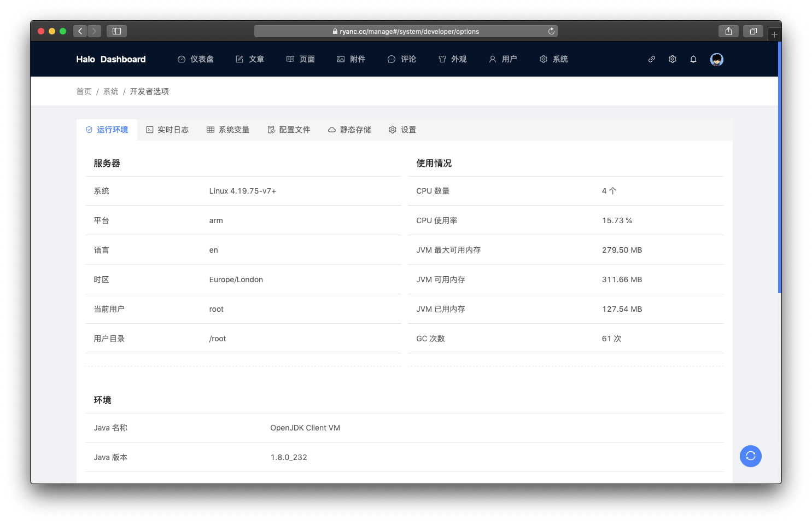Click Halo Dashboard logo text
Screen dimensions: 812x524
111,59
